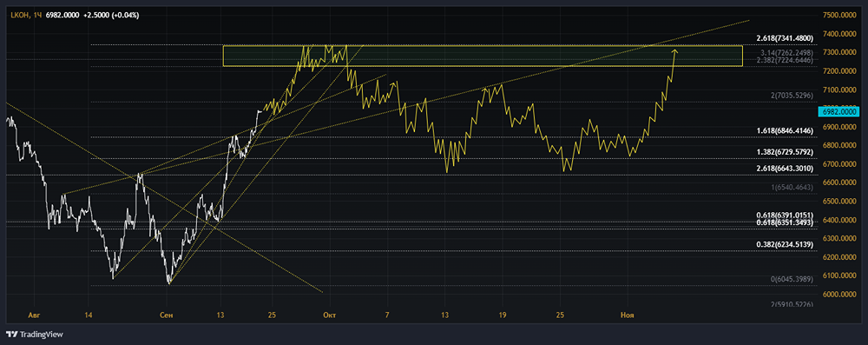Click 6300.0000 on the price axis
This screenshot has width=868, height=345.
pos(840,238)
